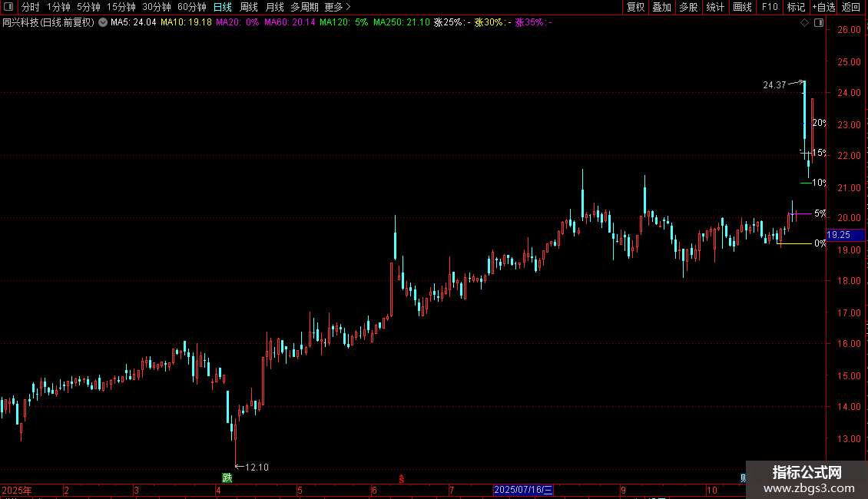Image resolution: width=868 pixels, height=499 pixels.
Task: Open the 复权 adjustment menu
Action: 635,7
